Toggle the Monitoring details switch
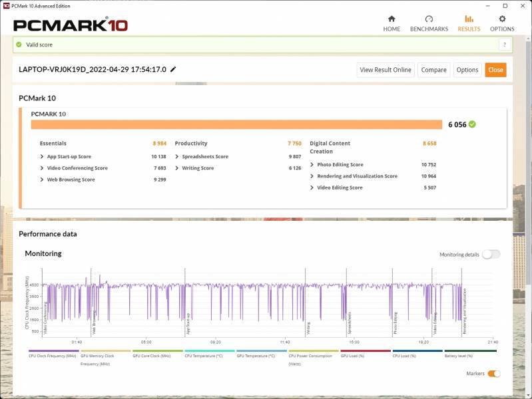The height and width of the screenshot is (399, 532). (491, 254)
